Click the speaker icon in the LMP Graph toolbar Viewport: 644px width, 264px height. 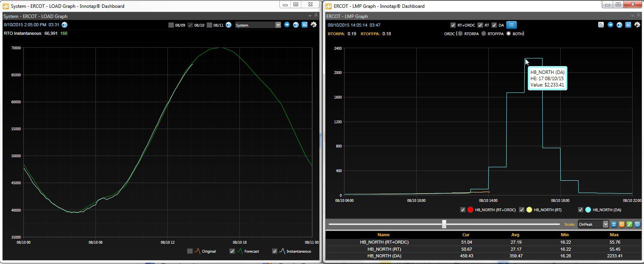click(x=619, y=25)
